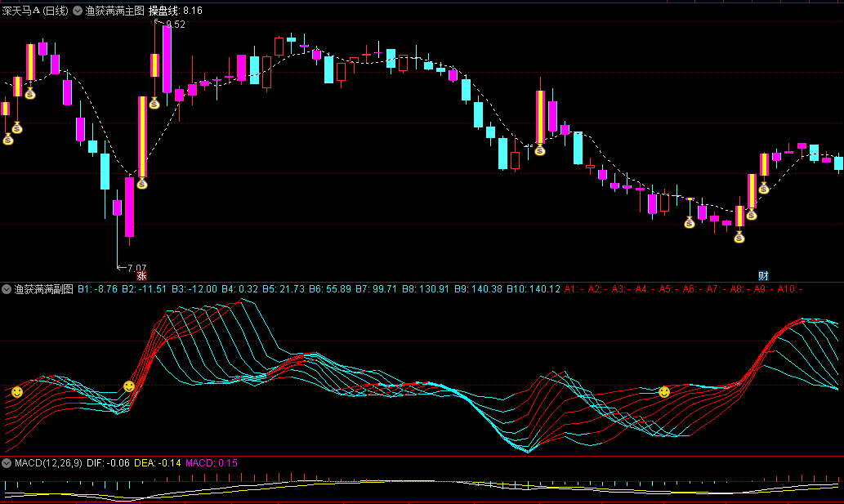Click the leftmost money bag icon on the main chart
This screenshot has height=504, width=844.
8,140
